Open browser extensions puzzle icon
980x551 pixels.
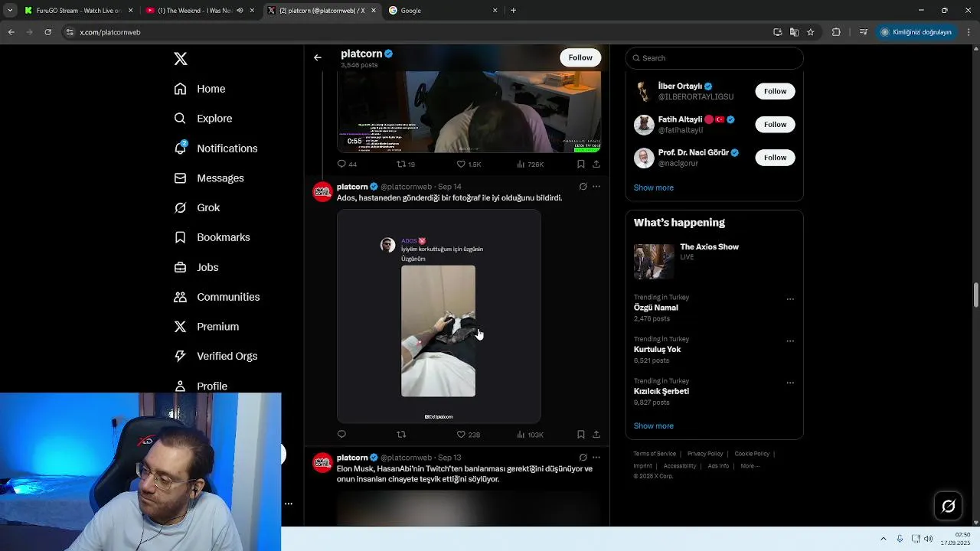click(x=836, y=32)
